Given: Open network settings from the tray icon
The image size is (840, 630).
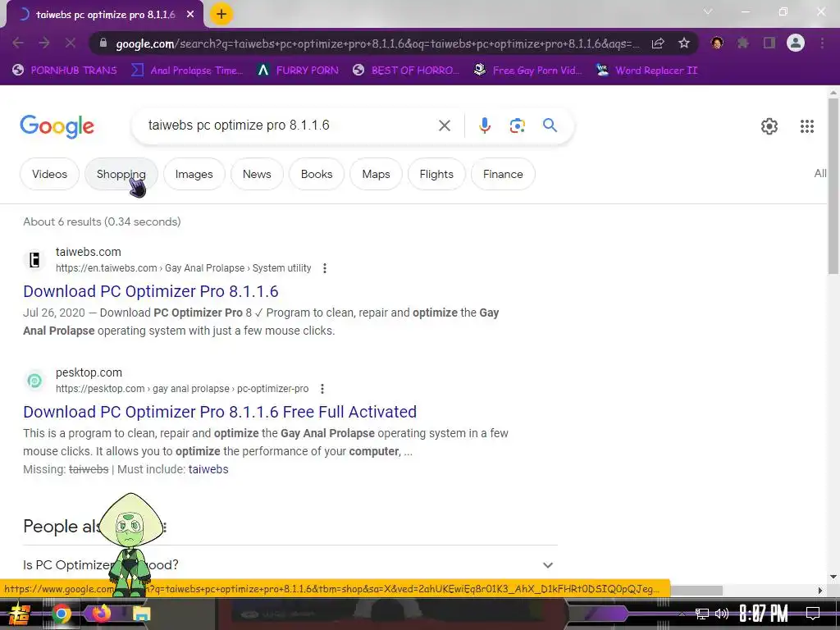Looking at the screenshot, I should (701, 614).
